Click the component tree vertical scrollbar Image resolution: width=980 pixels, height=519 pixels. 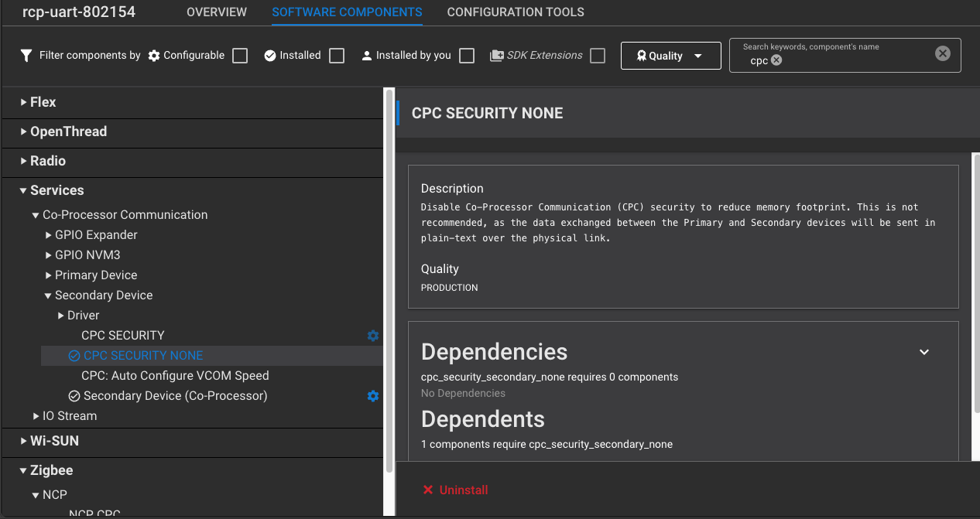(389, 278)
